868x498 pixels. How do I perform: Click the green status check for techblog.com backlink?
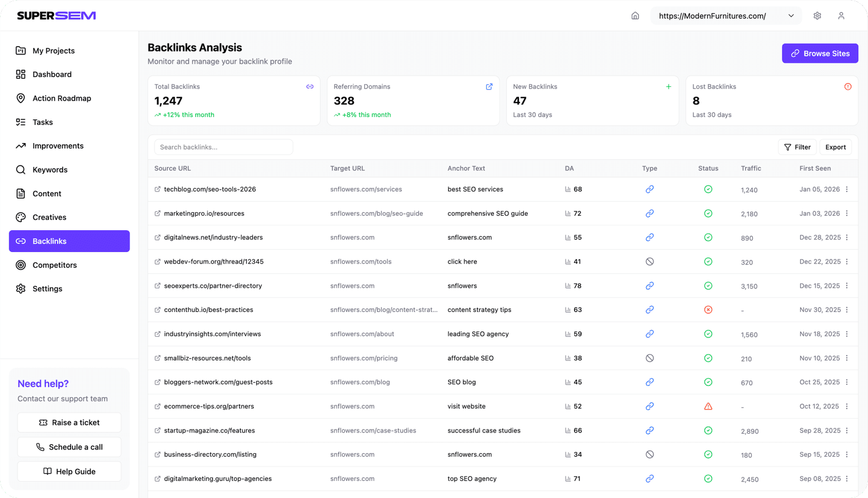(x=708, y=189)
